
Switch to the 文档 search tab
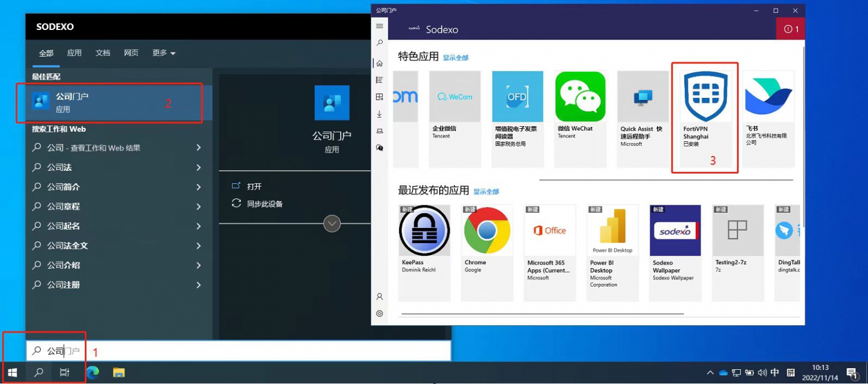(103, 53)
